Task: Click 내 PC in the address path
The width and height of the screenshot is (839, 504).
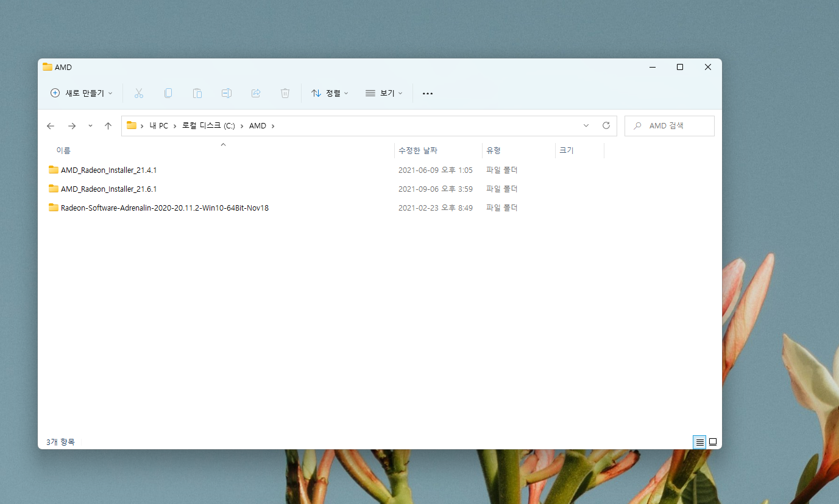Action: (158, 126)
